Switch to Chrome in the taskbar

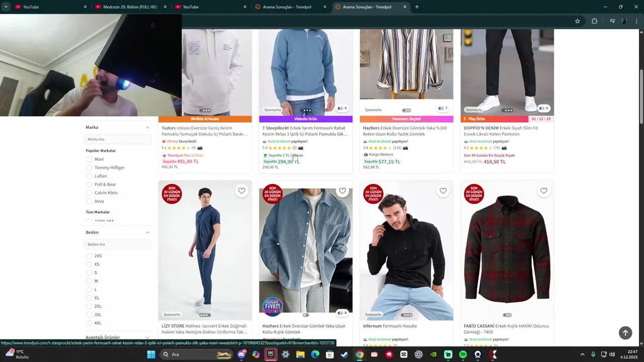359,354
